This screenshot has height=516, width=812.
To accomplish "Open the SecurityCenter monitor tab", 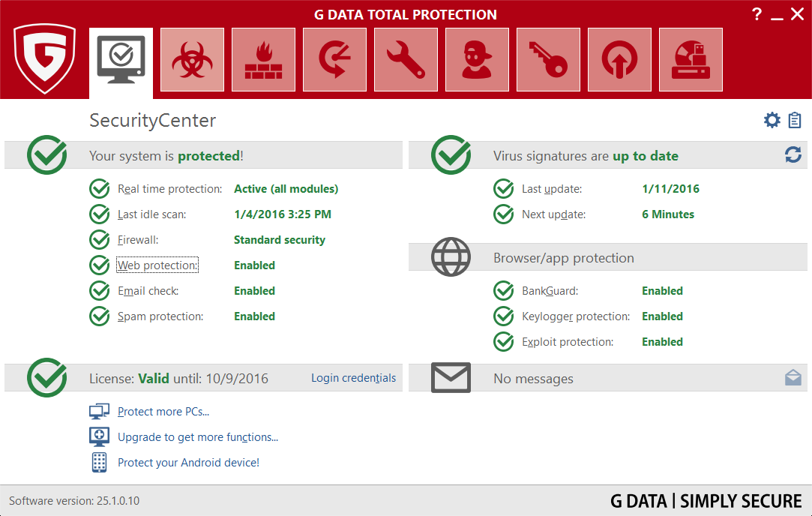I will point(121,63).
